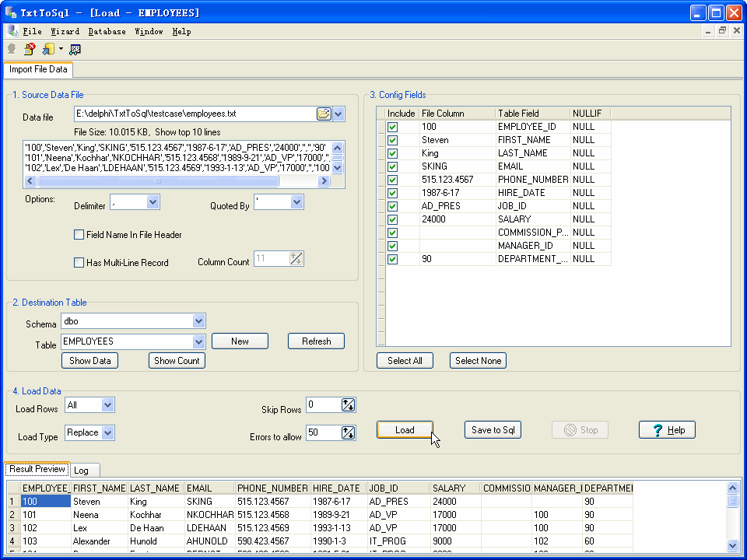
Task: Uncheck Include for the JOB_ID field
Action: pos(392,206)
